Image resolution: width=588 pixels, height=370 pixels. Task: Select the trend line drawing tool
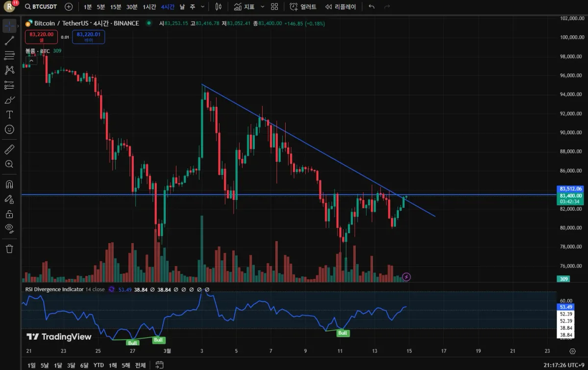click(9, 41)
